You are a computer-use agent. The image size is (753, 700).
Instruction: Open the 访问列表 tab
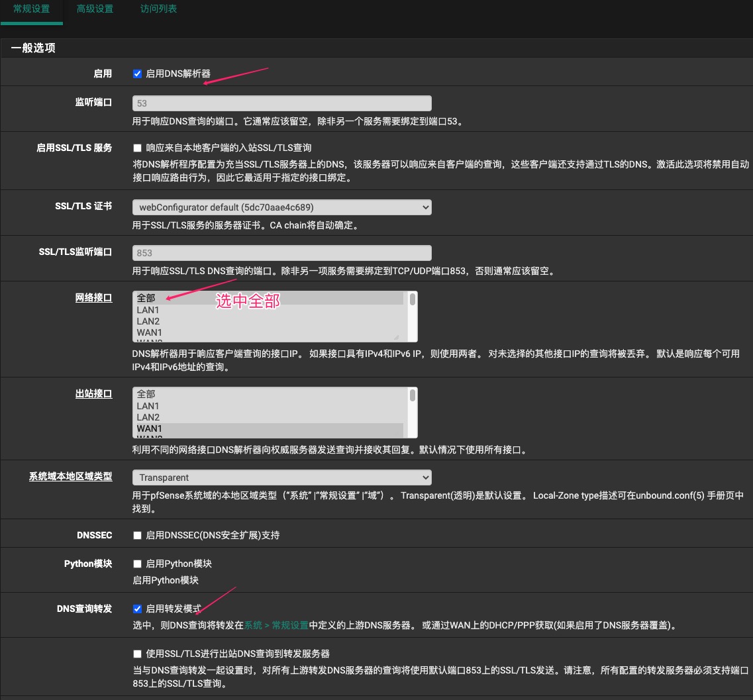pyautogui.click(x=158, y=9)
